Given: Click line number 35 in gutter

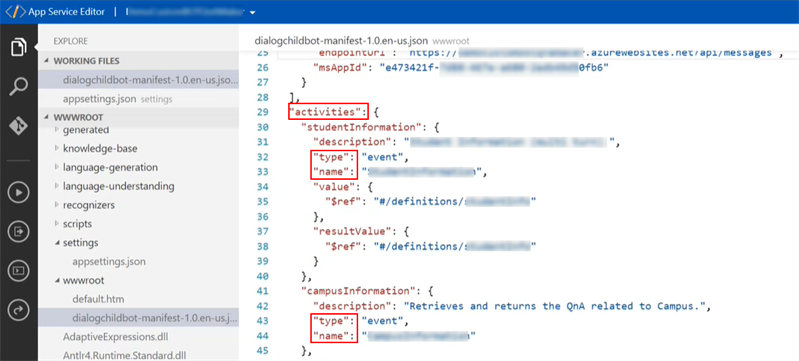Looking at the screenshot, I should click(x=262, y=201).
